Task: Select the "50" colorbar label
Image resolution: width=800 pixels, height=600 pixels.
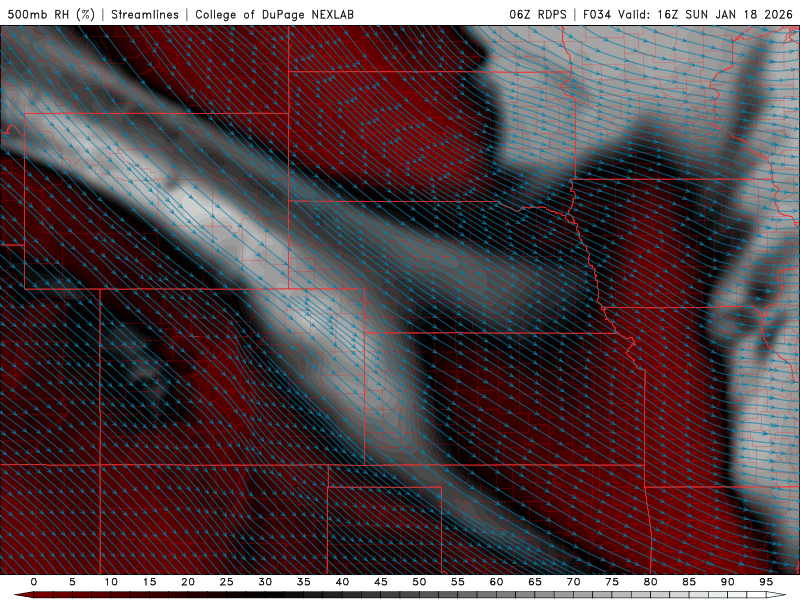Action: click(x=419, y=582)
